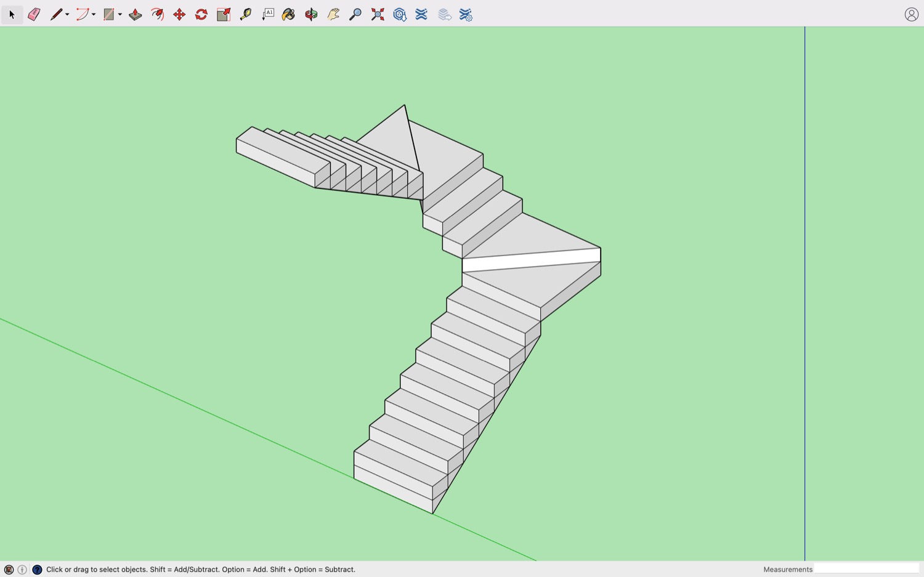Activate the Tape Measure tool
924x577 pixels.
coord(246,14)
